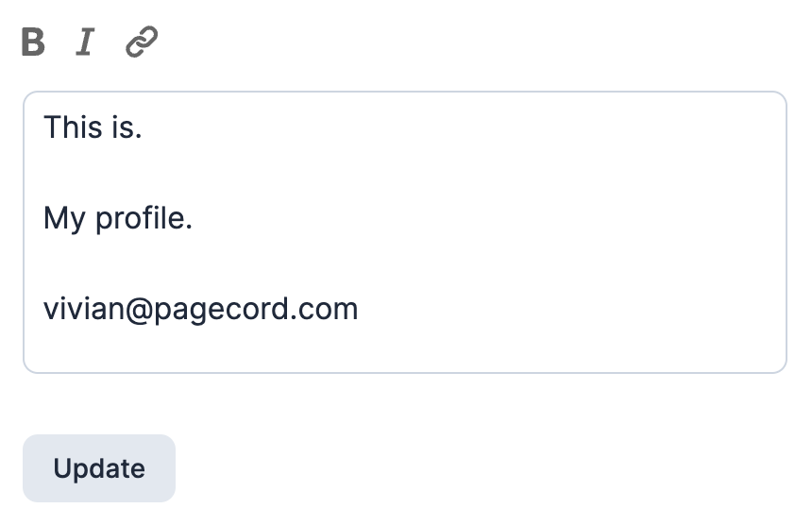Focus the editor at its bottom-right corner
The width and height of the screenshot is (812, 525).
coord(767,355)
